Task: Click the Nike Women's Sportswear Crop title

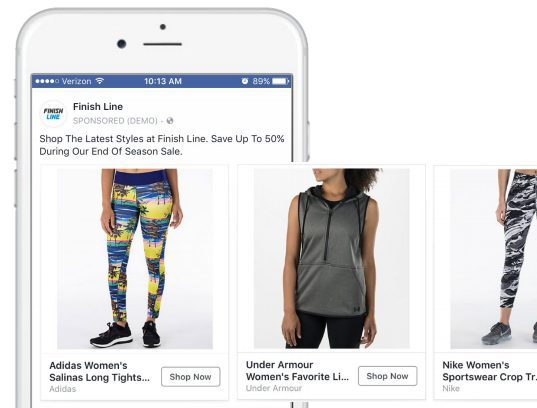Action: pyautogui.click(x=489, y=371)
